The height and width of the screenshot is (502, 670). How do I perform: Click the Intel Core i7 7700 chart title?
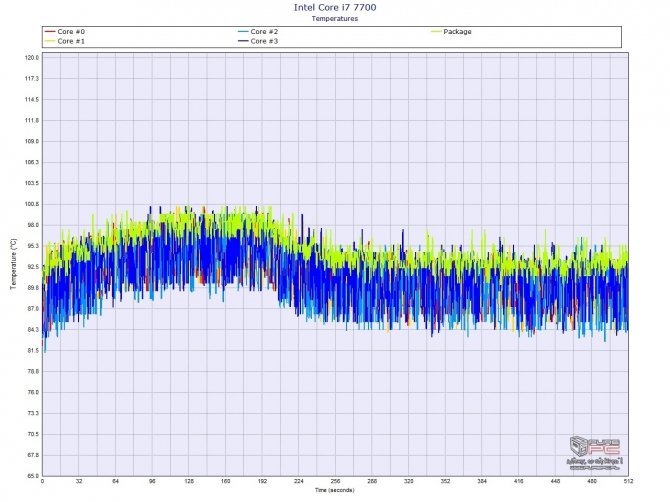point(335,7)
